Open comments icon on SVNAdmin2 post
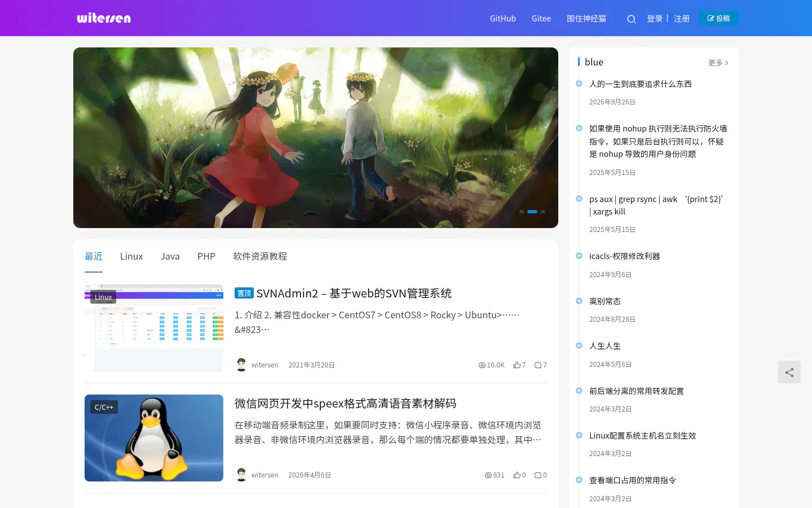The image size is (812, 508). pyautogui.click(x=538, y=365)
